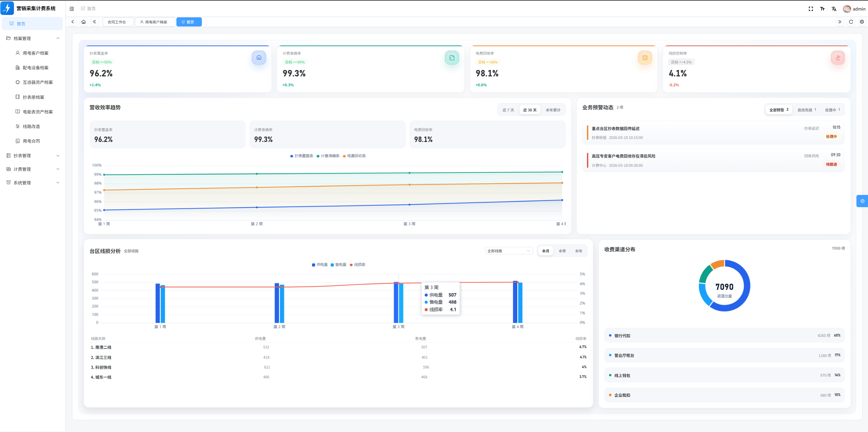Open 线路改造 in the sidebar

[x=33, y=126]
